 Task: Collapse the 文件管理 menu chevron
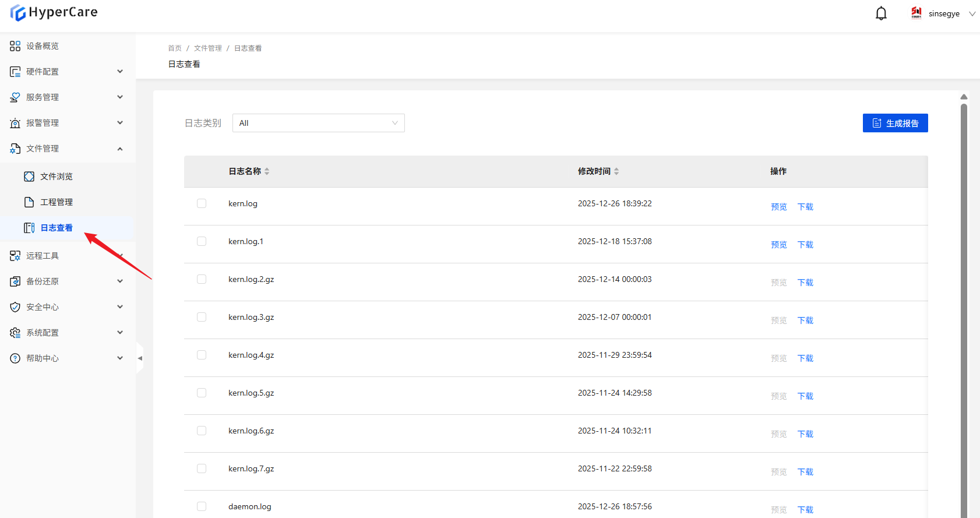tap(120, 149)
